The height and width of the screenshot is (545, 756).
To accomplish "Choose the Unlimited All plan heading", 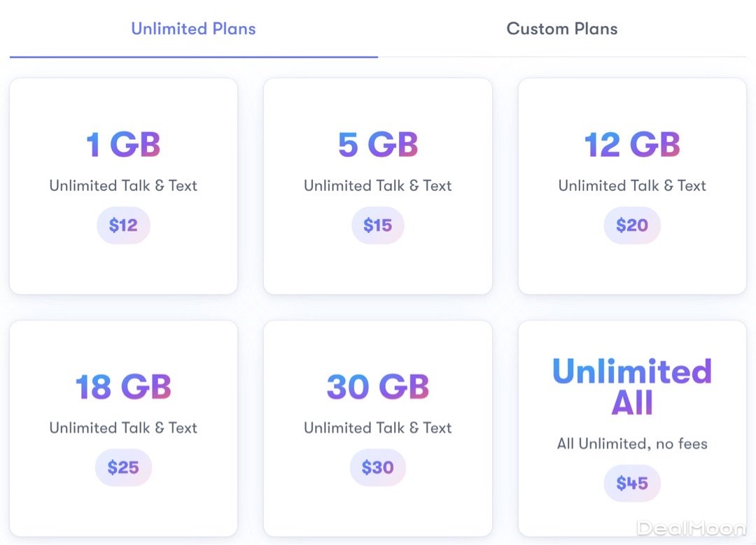I will coord(631,387).
